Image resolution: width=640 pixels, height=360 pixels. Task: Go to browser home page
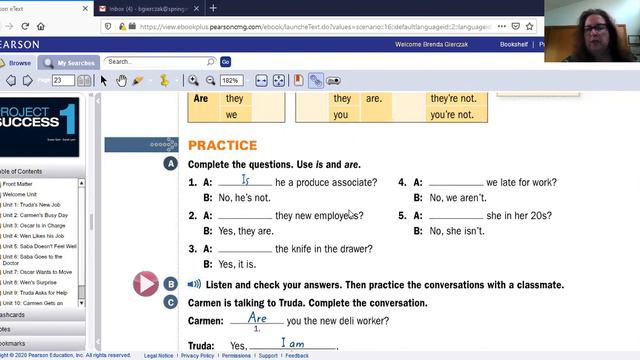(41, 27)
